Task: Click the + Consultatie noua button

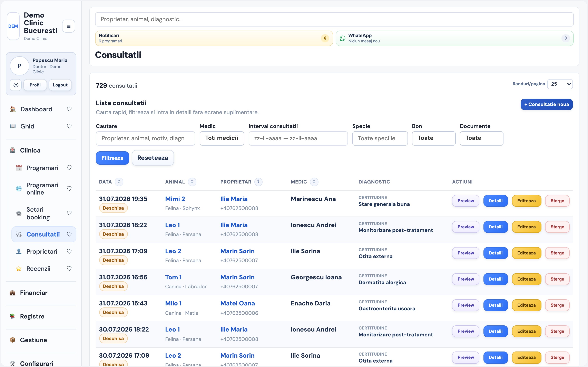Action: pyautogui.click(x=546, y=104)
